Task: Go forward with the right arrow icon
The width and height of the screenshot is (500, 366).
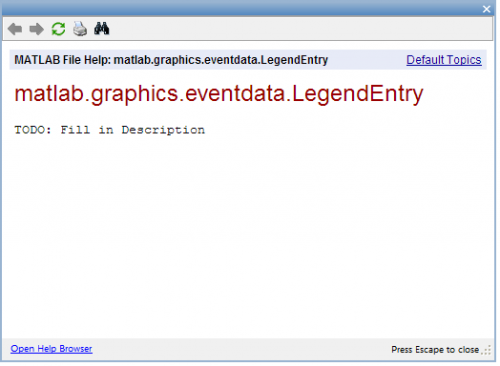Action: tap(37, 29)
